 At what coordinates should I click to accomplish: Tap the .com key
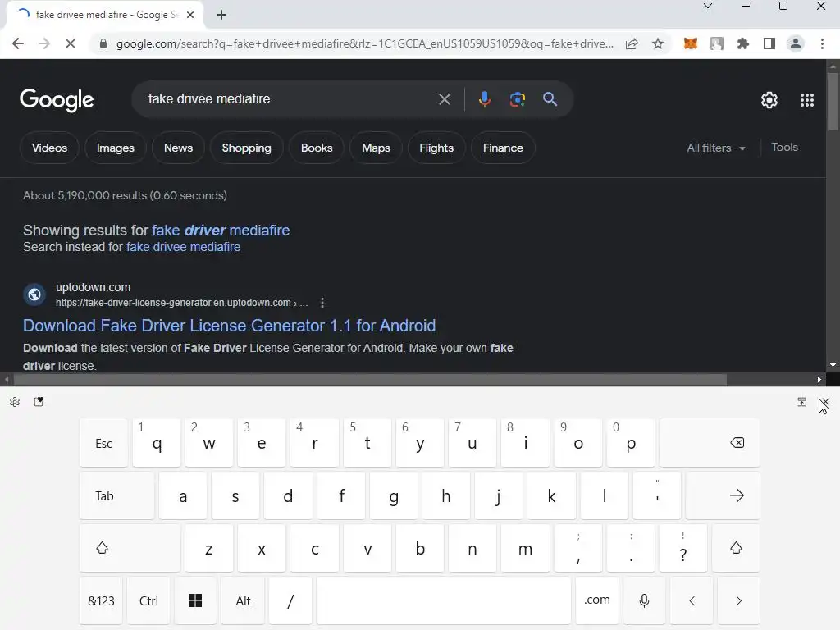coord(597,600)
